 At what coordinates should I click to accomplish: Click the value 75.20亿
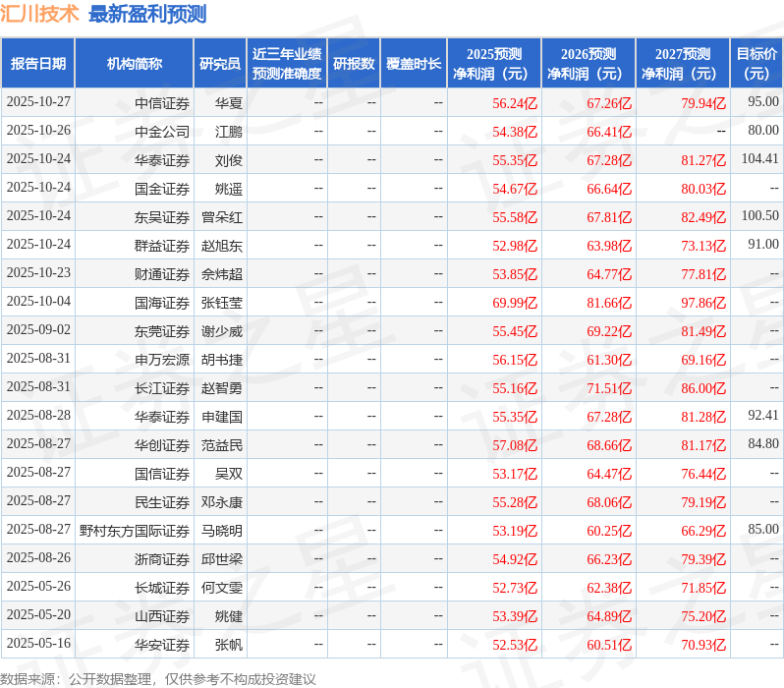point(703,617)
